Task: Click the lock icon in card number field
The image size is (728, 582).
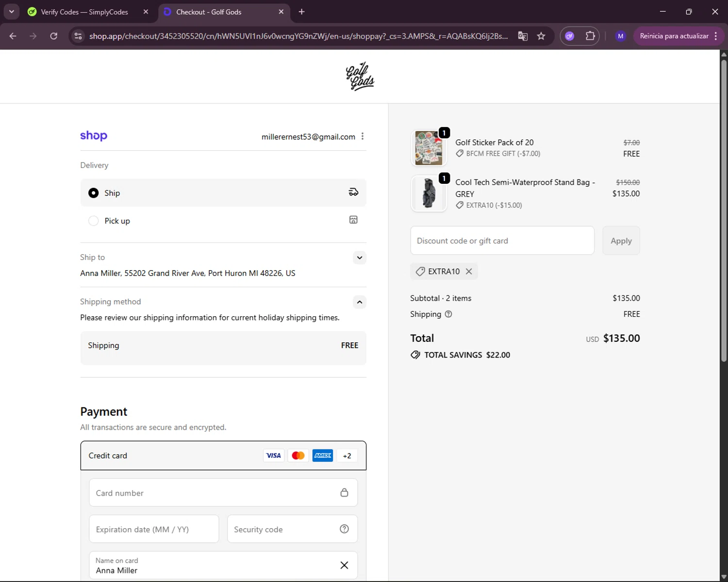Action: pyautogui.click(x=344, y=493)
